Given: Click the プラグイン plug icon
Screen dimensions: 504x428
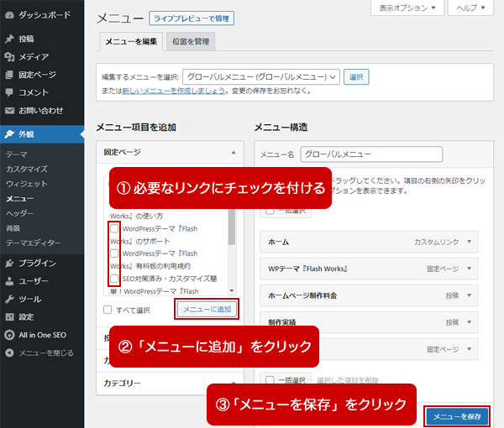Looking at the screenshot, I should click(x=9, y=264).
